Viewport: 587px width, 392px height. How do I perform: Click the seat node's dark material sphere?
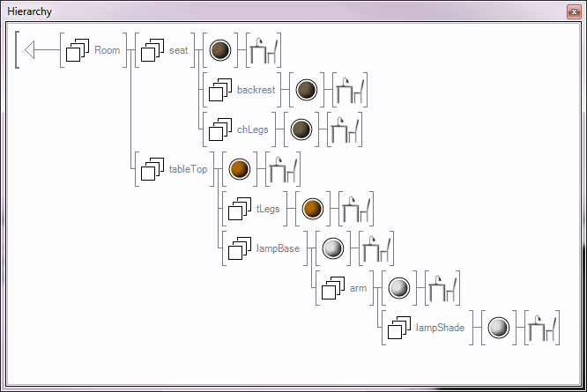(x=220, y=50)
